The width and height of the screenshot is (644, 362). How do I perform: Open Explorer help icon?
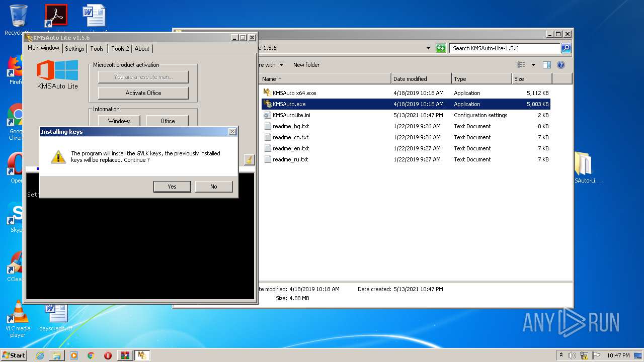click(561, 65)
